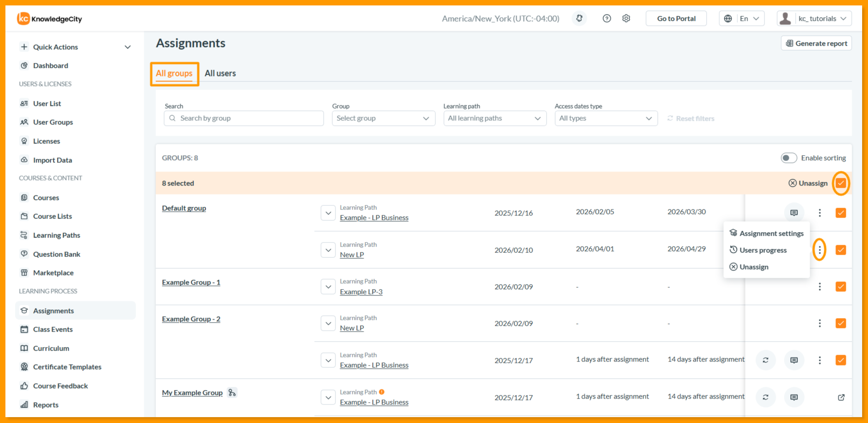Open the language En dropdown
Screen dimensions: 868x423
(741, 19)
